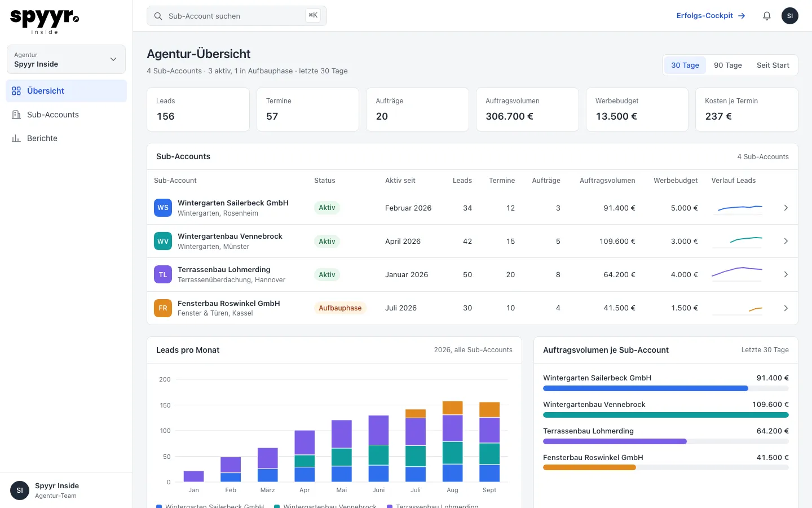Click the FR avatar of Fensterbau Roswinkel
Image resolution: width=812 pixels, height=508 pixels.
(163, 308)
